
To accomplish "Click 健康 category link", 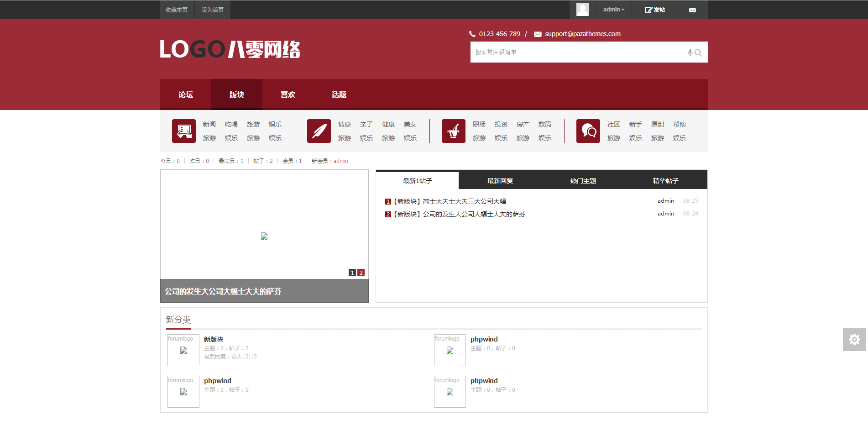I will [388, 124].
